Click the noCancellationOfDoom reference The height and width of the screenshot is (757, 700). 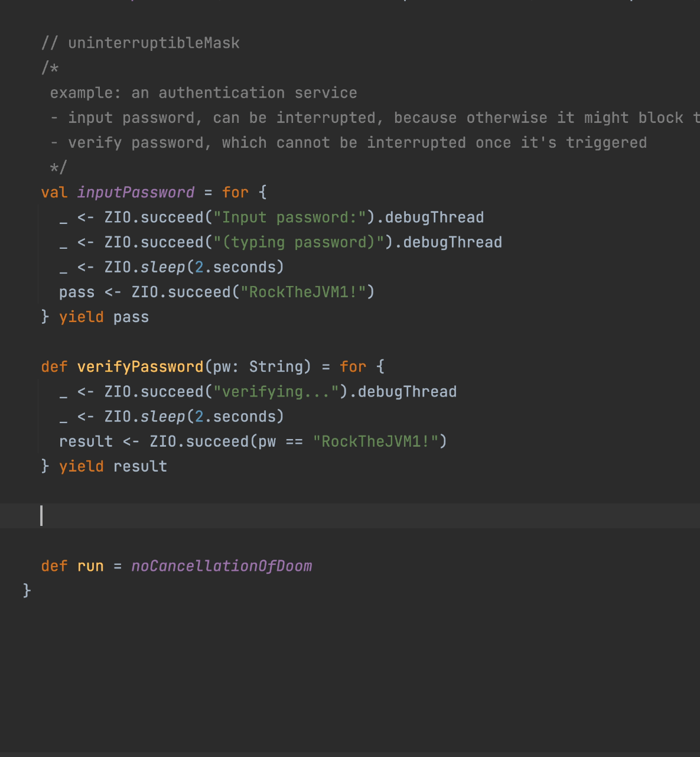point(221,566)
